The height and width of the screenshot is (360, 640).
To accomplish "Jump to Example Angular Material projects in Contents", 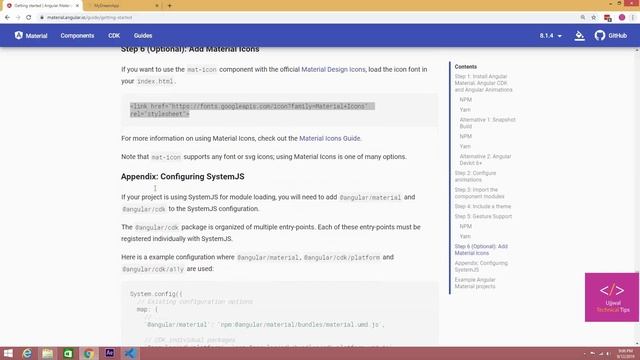I will [x=475, y=283].
